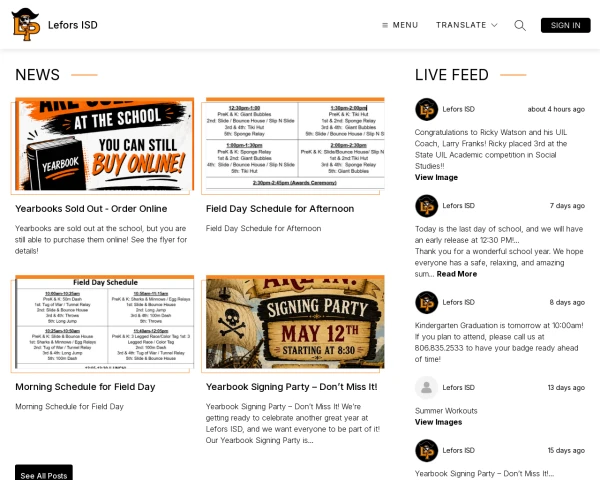This screenshot has width=600, height=480.
Task: Click the '8 days ago' timestamp
Action: click(567, 302)
